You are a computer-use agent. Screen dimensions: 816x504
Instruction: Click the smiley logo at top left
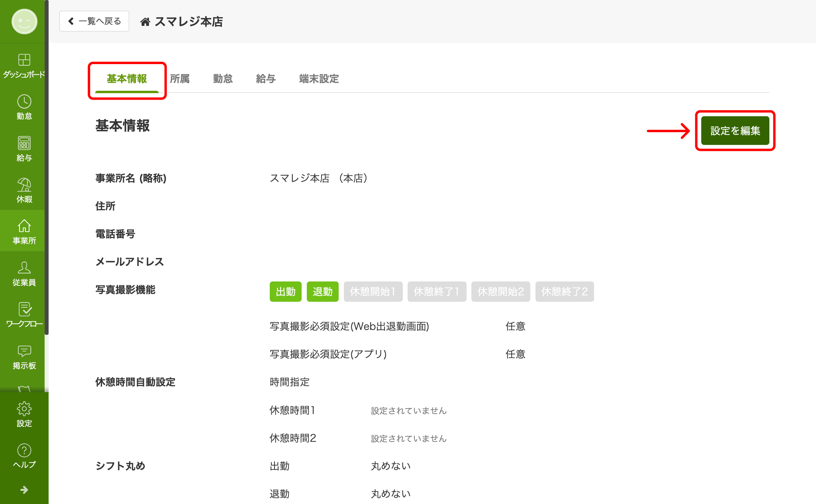24,21
